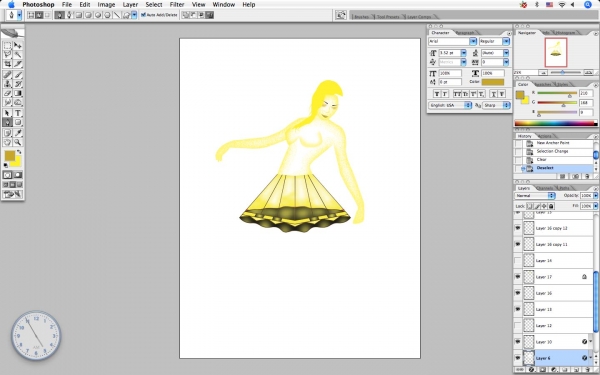Viewport: 600px width, 375px height.
Task: Switch to the Actions tab
Action: (545, 136)
